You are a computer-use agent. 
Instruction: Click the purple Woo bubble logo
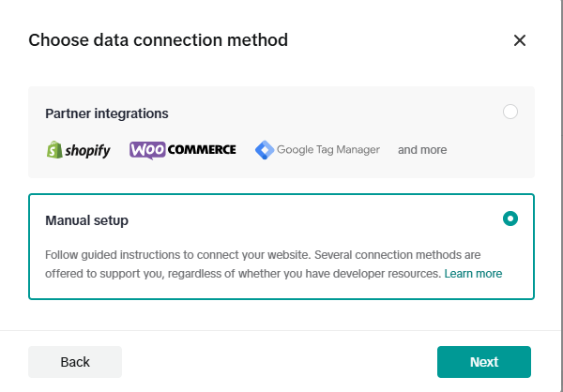pyautogui.click(x=148, y=150)
